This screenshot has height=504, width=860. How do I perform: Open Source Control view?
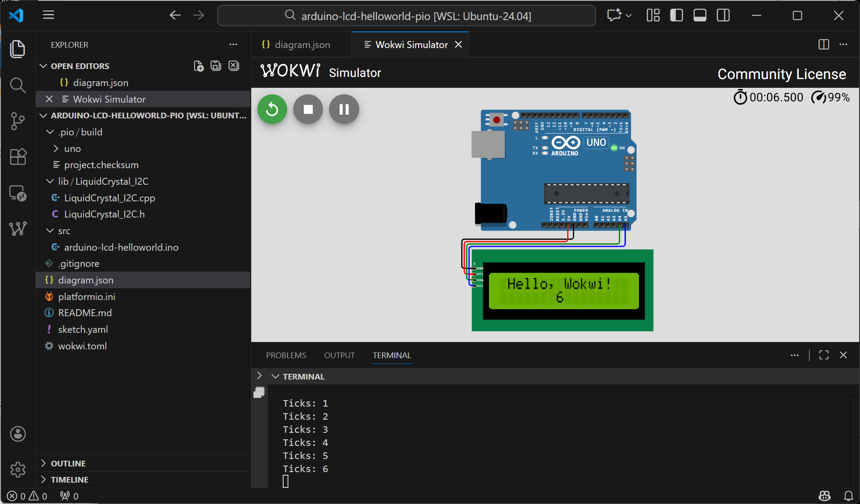(x=18, y=121)
